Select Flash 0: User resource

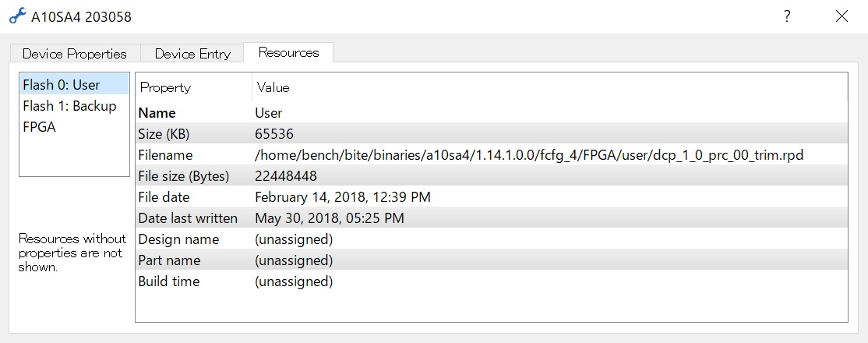click(x=74, y=85)
